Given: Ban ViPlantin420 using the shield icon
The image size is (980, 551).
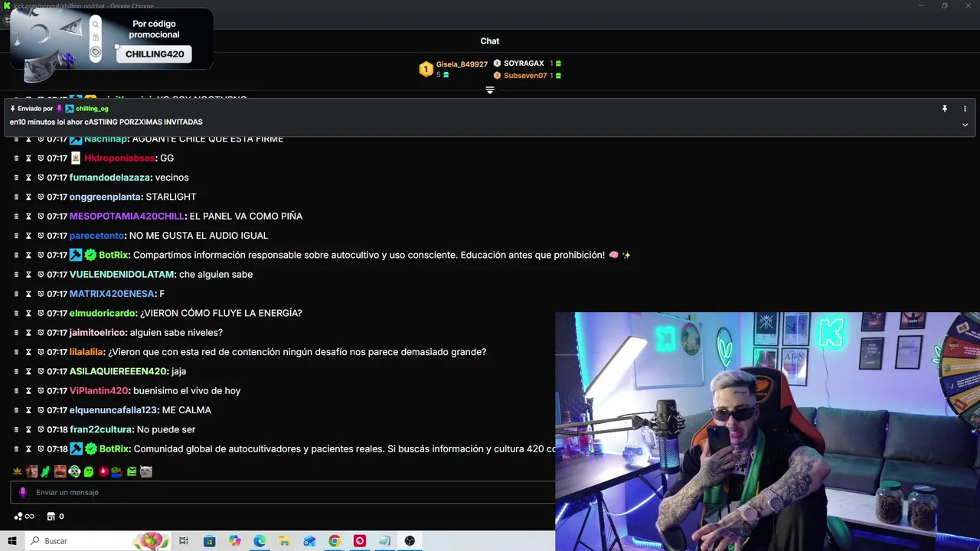Looking at the screenshot, I should point(41,391).
